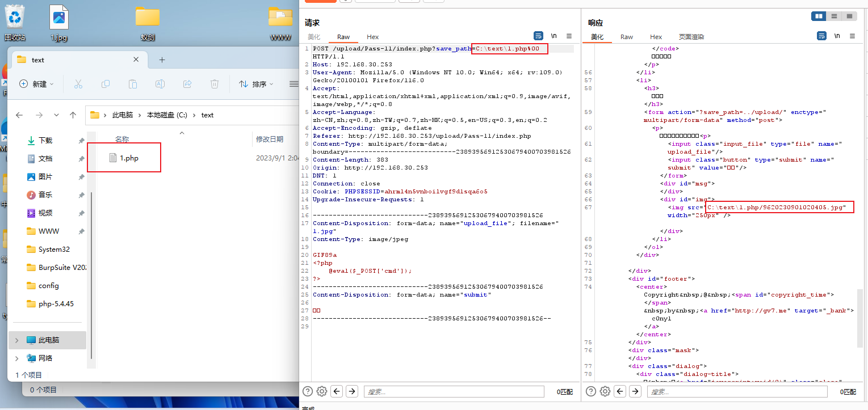Open help icon under request panel
The image size is (868, 410).
[x=308, y=391]
